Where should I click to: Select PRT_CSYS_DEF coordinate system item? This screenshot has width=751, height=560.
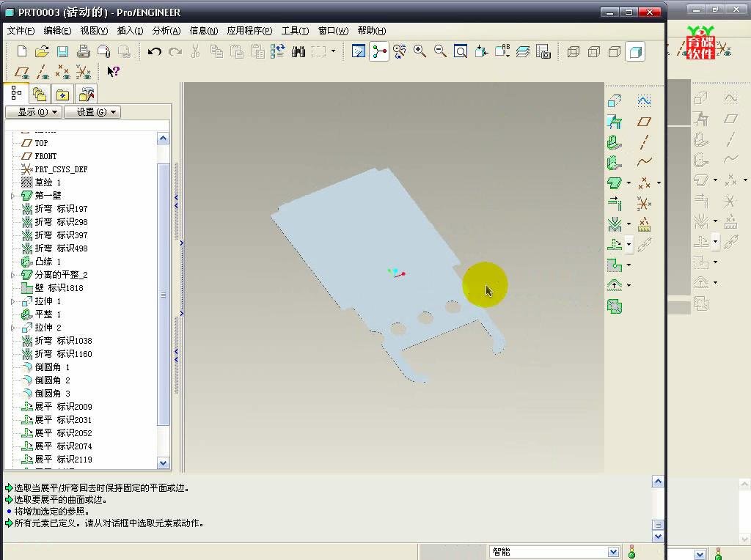[x=54, y=169]
